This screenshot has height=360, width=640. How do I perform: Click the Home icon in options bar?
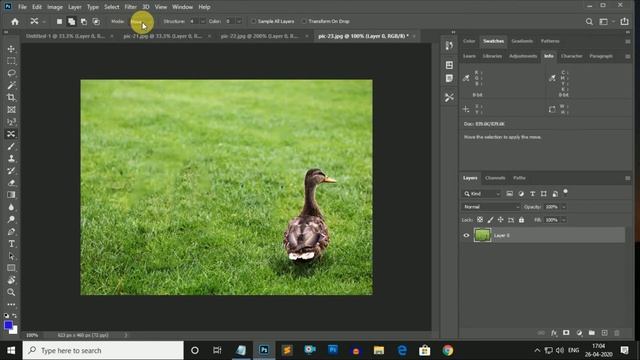point(15,22)
